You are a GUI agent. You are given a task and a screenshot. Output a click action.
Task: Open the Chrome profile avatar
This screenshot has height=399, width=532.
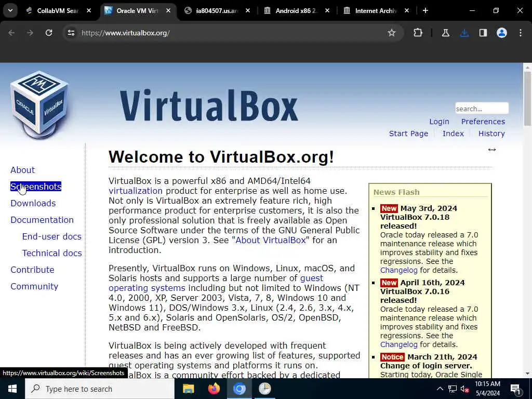pyautogui.click(x=502, y=33)
